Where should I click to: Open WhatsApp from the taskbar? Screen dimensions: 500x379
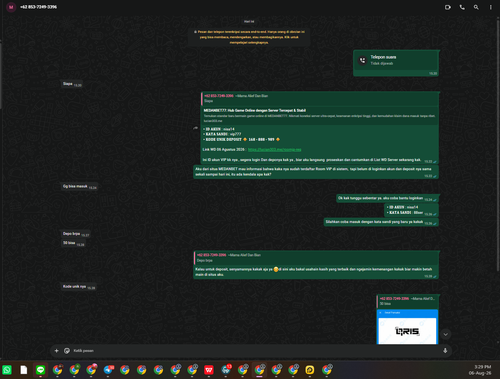coord(7,370)
